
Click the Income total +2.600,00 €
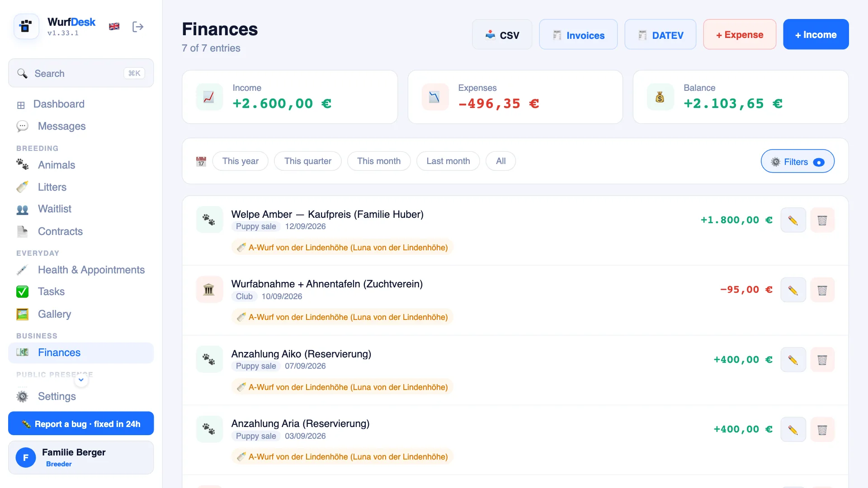(282, 103)
